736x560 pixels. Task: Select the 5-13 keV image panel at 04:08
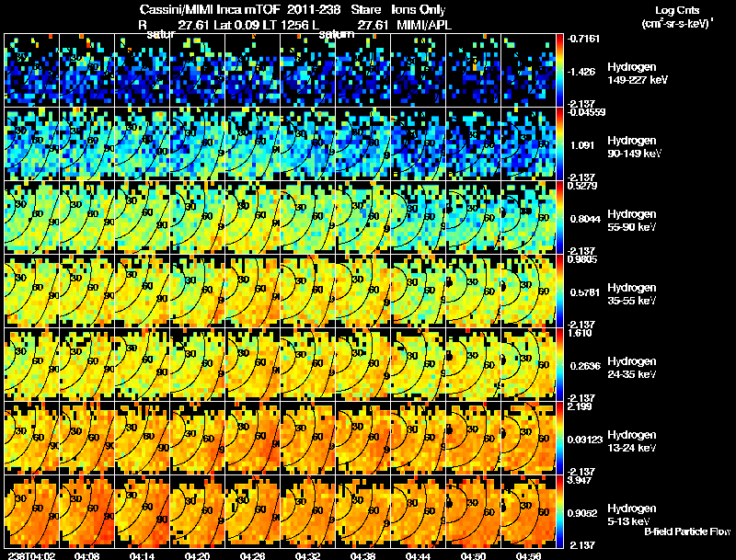coord(86,512)
